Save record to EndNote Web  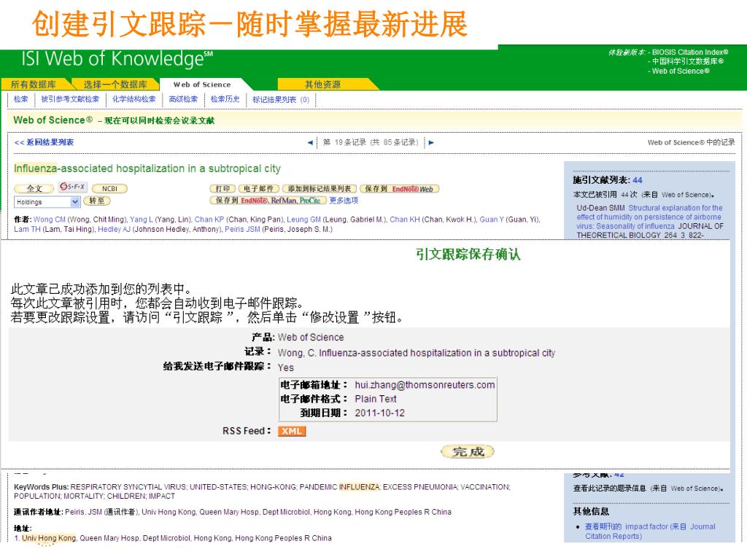pyautogui.click(x=399, y=189)
